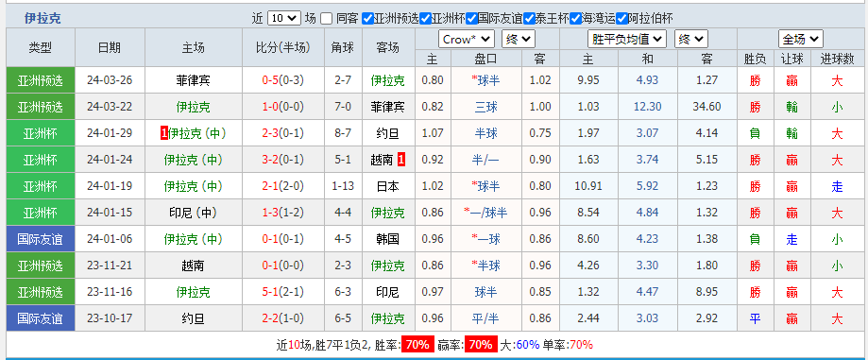The image size is (868, 360).
Task: Click score 2-2(1-0) on 23-10-17
Action: [282, 318]
